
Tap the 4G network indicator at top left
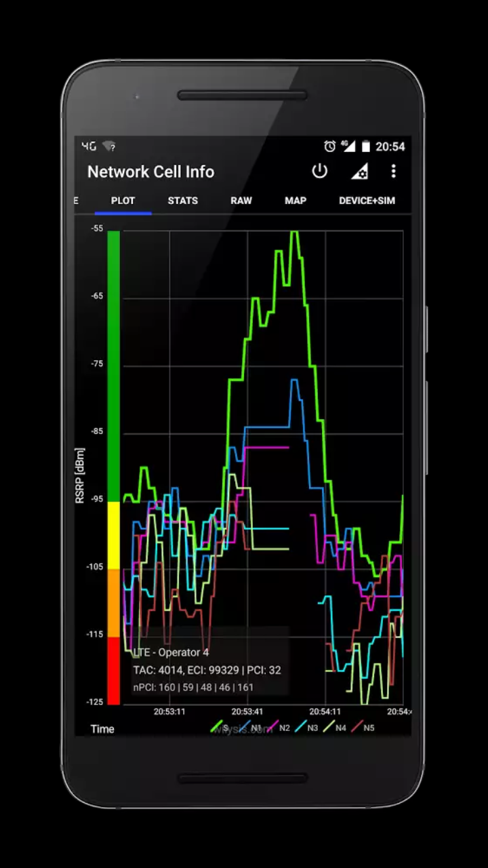click(89, 146)
